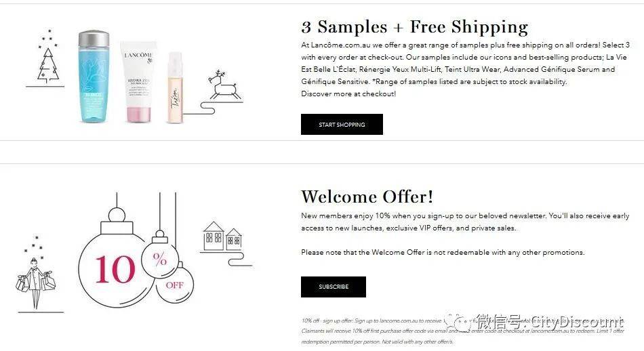The image size is (644, 351).
Task: Click the START SHOPPING button
Action: tap(342, 125)
